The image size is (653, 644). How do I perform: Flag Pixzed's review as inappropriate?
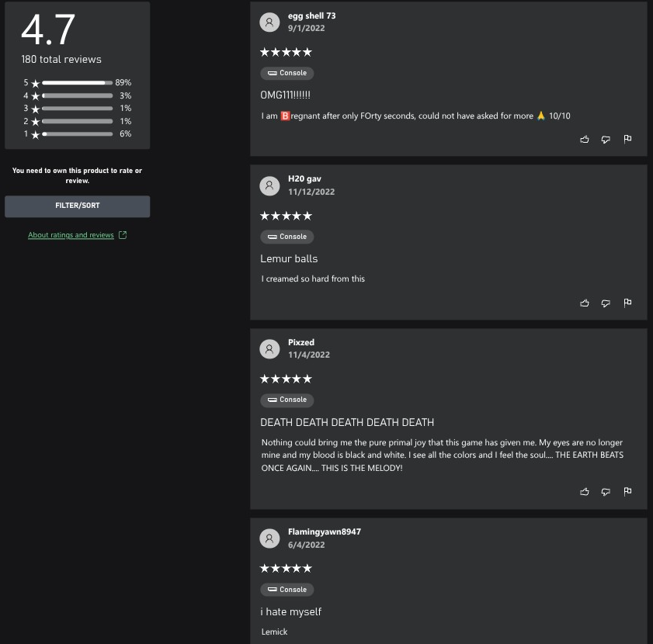pos(627,492)
